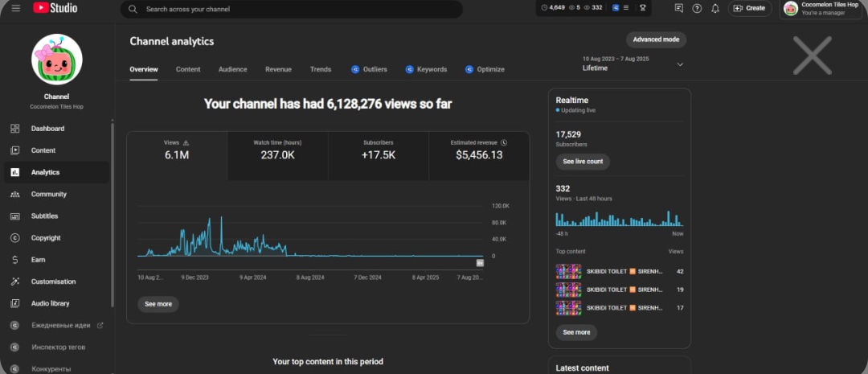Open Ежедневные идеи vidIQ link
Image resolution: width=868 pixels, height=374 pixels.
click(57, 325)
